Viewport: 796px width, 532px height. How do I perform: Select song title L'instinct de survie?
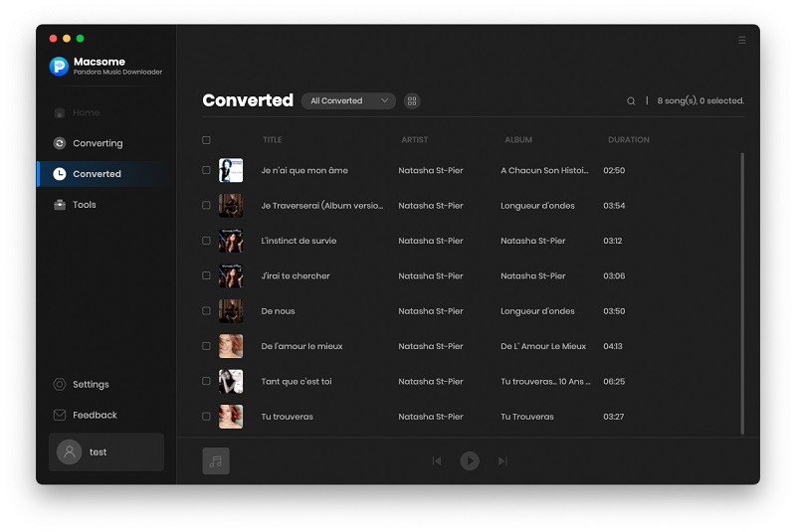[x=298, y=241]
